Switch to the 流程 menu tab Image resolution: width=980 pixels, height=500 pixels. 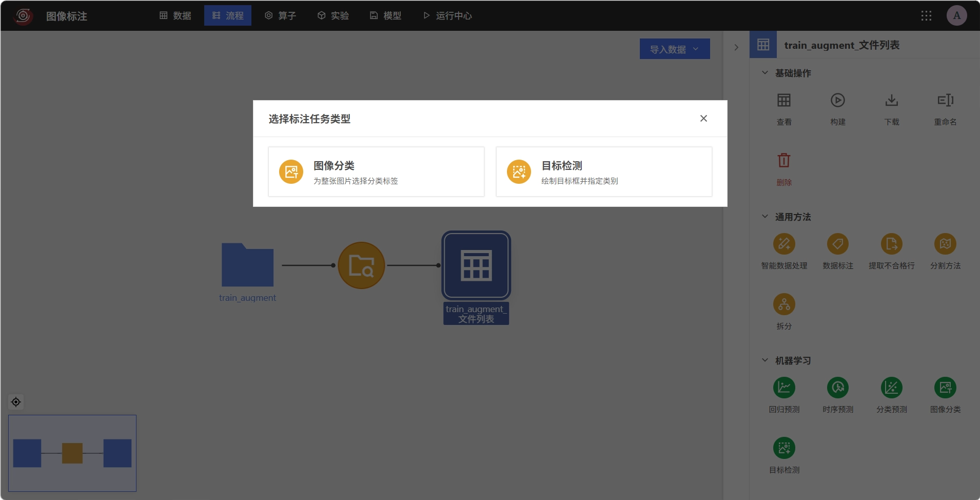(228, 15)
